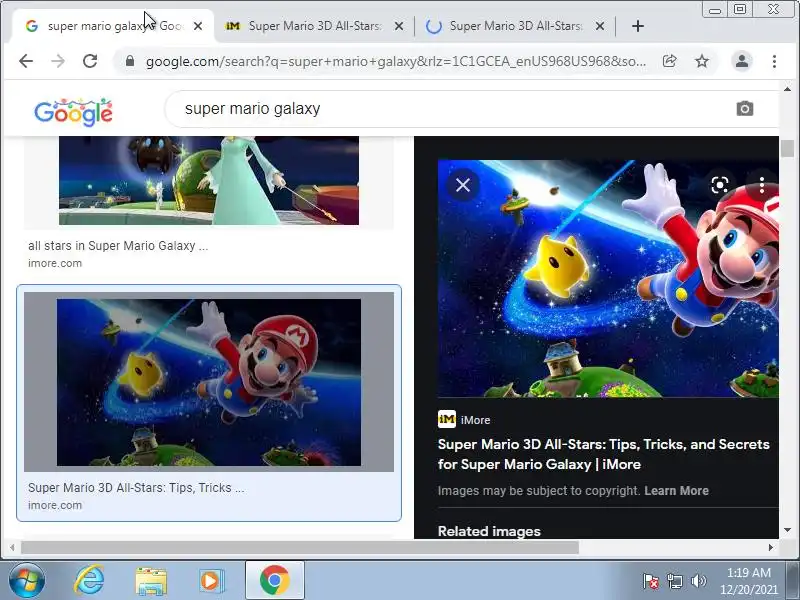Click the Google logo

tap(73, 112)
